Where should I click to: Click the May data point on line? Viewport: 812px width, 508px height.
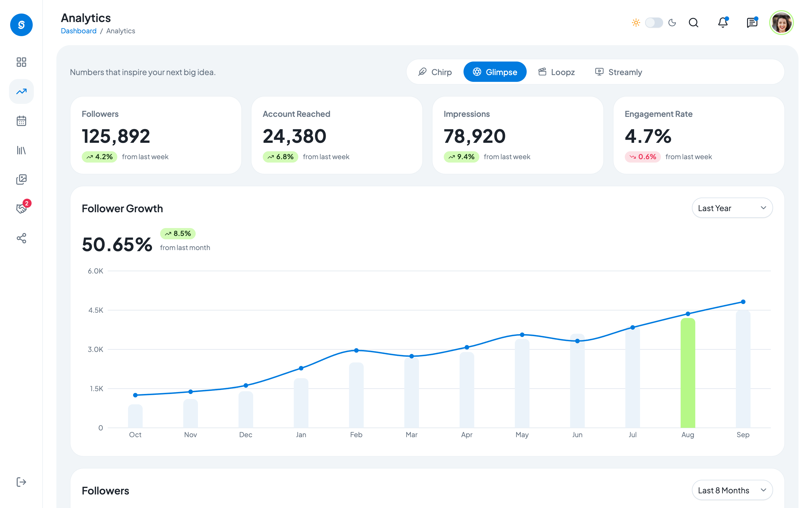522,335
